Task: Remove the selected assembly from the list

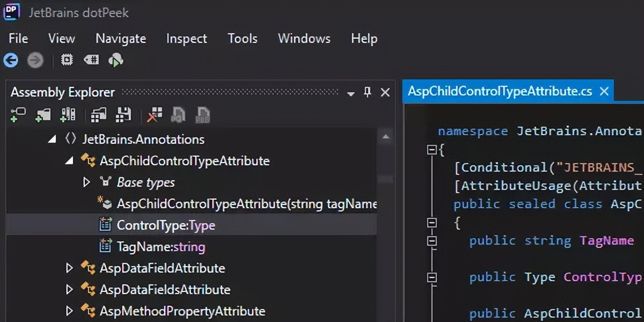Action: 154,114
